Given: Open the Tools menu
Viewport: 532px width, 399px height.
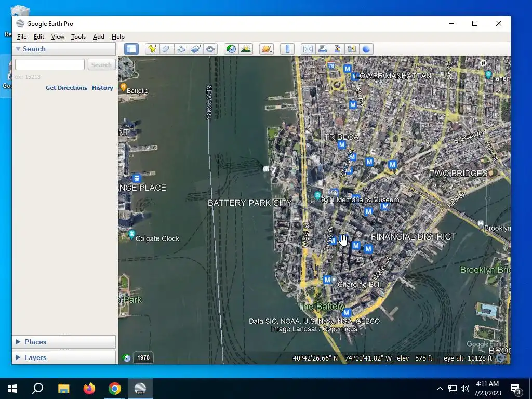Looking at the screenshot, I should pos(78,37).
